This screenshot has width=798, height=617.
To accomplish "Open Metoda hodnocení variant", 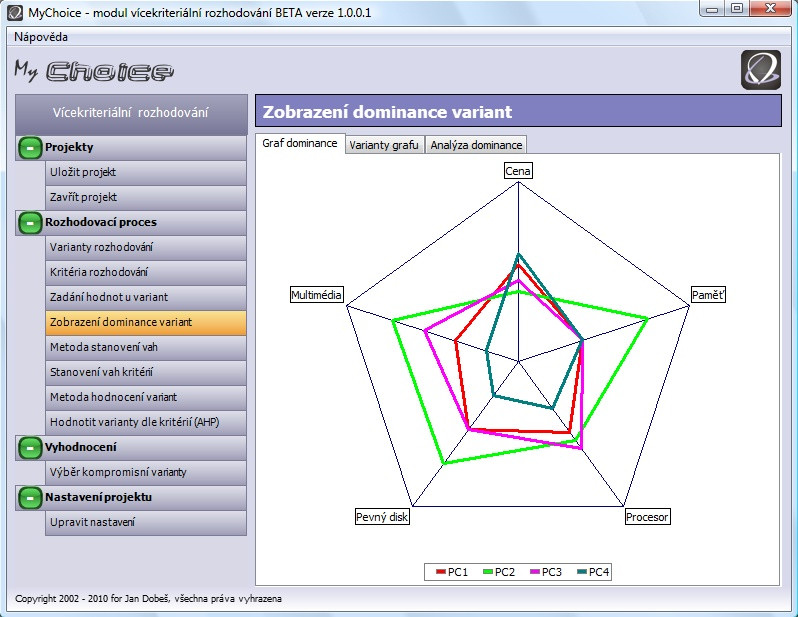I will point(146,397).
